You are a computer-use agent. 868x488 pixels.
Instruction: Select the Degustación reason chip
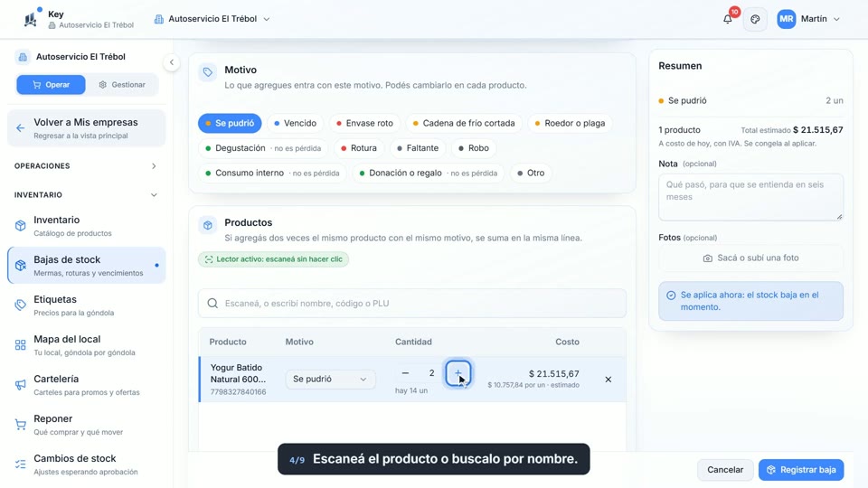(x=263, y=147)
